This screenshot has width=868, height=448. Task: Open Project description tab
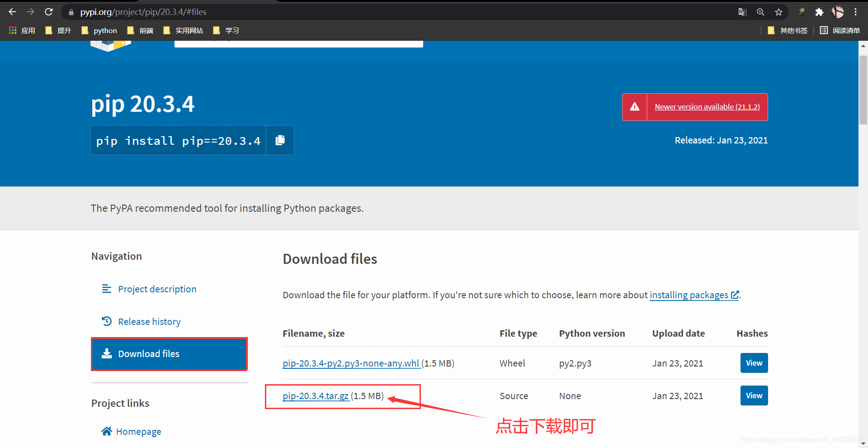pyautogui.click(x=157, y=289)
